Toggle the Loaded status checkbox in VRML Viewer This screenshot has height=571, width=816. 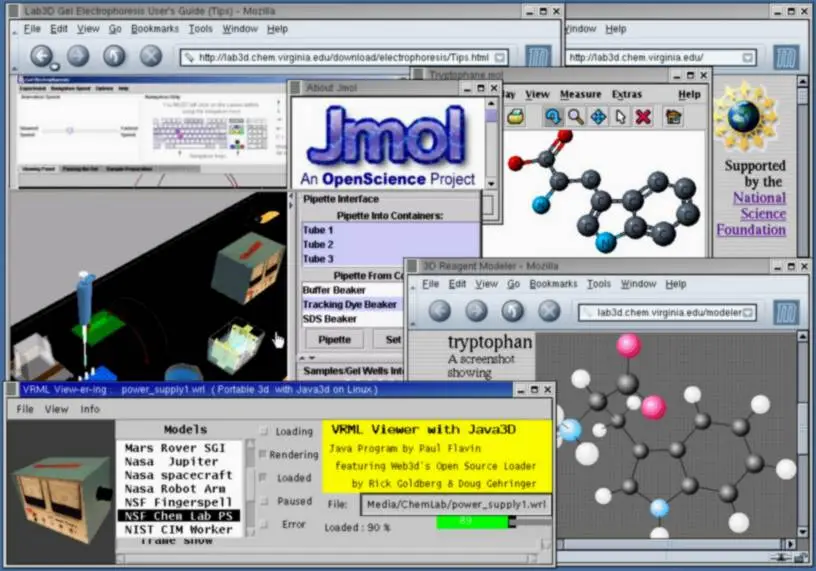(x=263, y=477)
